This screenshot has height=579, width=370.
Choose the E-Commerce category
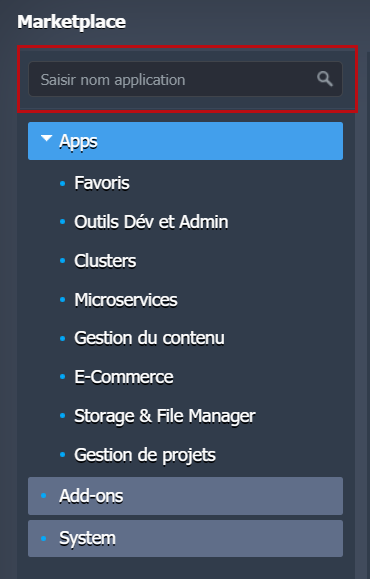point(124,377)
